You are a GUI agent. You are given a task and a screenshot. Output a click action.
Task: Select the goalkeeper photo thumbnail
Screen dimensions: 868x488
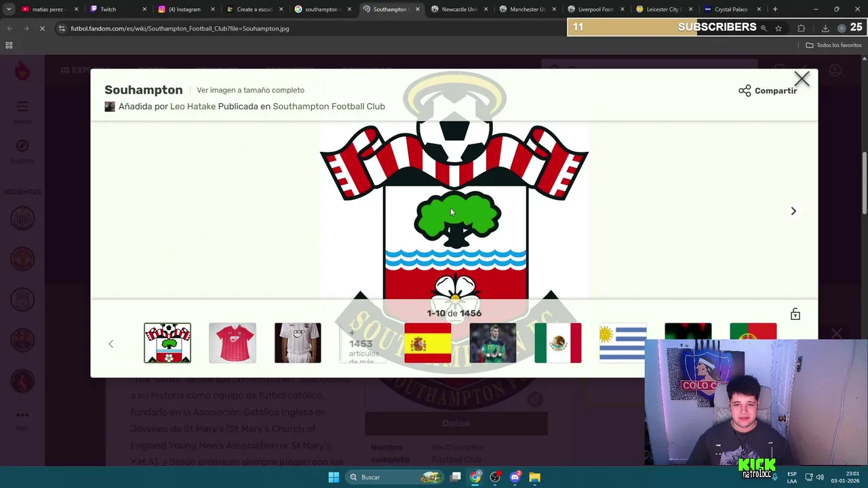493,343
